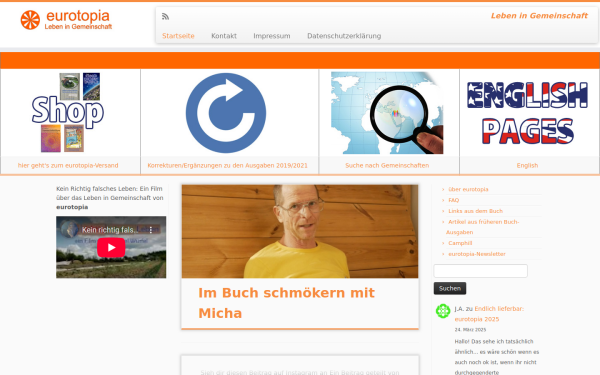
Task: Click the blue circular arrow image
Action: point(226,113)
